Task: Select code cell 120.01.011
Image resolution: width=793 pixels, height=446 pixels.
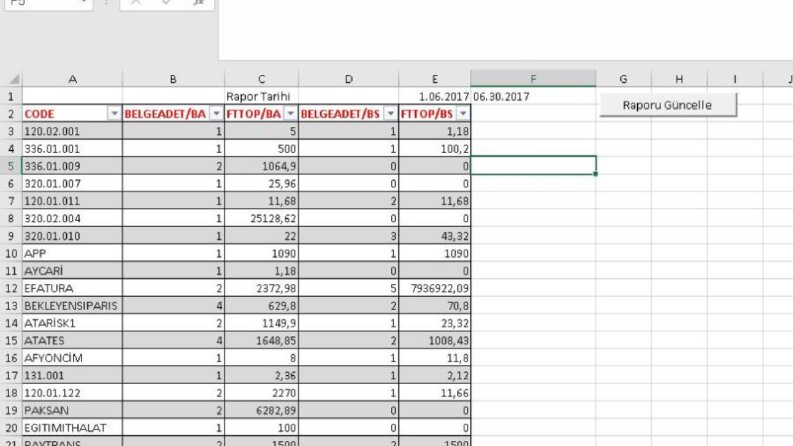Action: point(72,201)
